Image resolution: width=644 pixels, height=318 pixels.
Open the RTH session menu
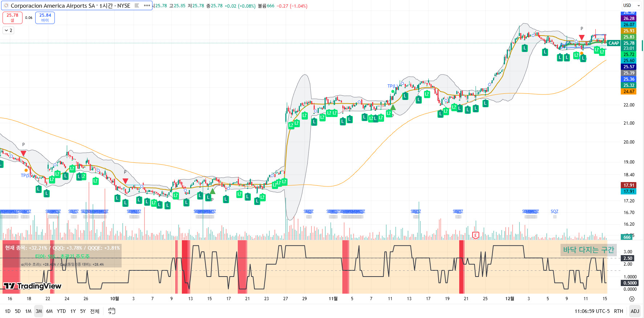pyautogui.click(x=619, y=311)
